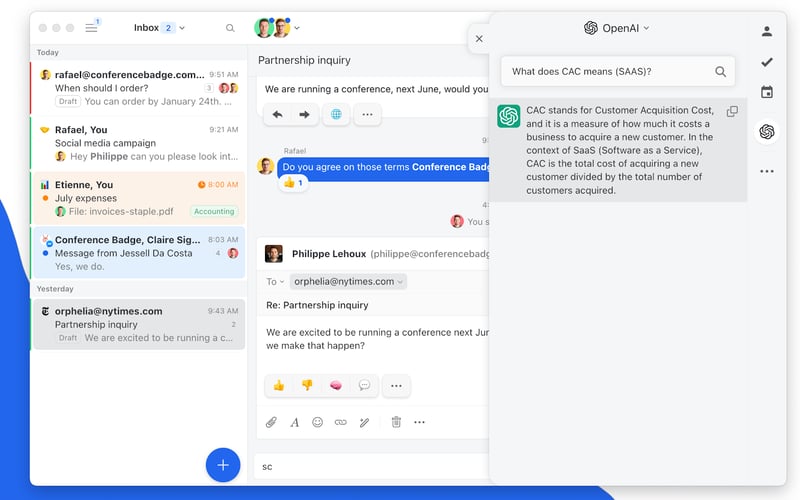Click the thumbs up 1 reaction badge
This screenshot has width=800, height=500.
click(x=293, y=183)
